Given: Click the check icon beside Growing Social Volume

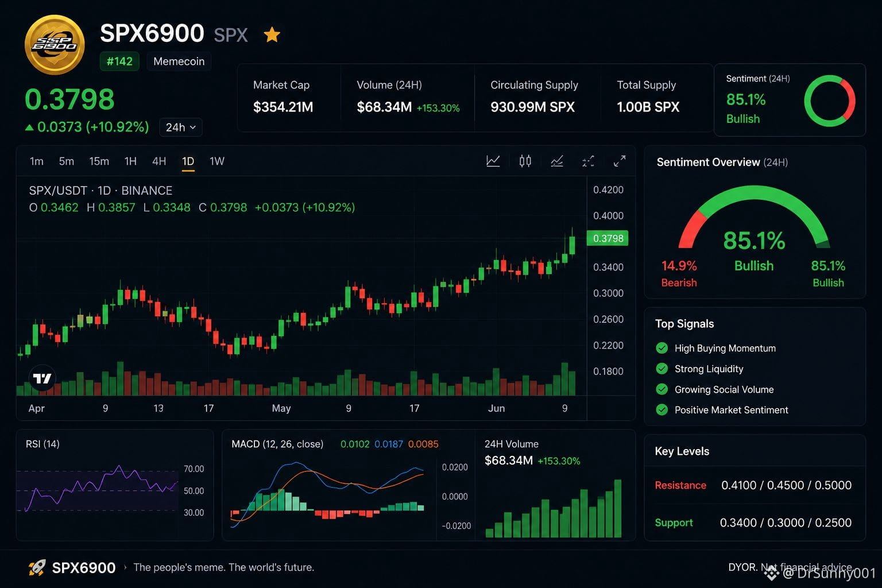Looking at the screenshot, I should (662, 389).
